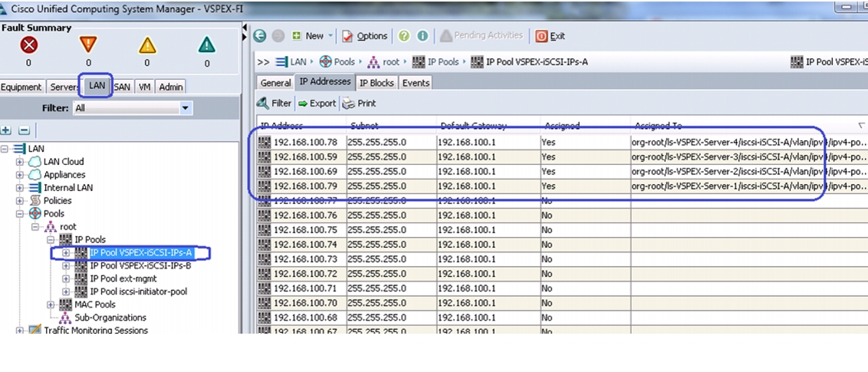868x372 pixels.
Task: Expand the Appliances node
Action: coord(20,175)
